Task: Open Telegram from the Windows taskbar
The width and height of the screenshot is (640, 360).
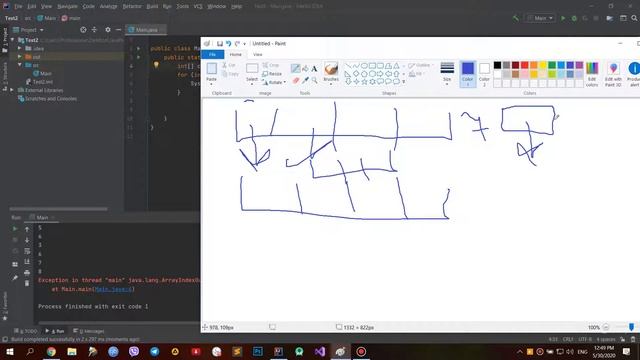Action: [154, 351]
